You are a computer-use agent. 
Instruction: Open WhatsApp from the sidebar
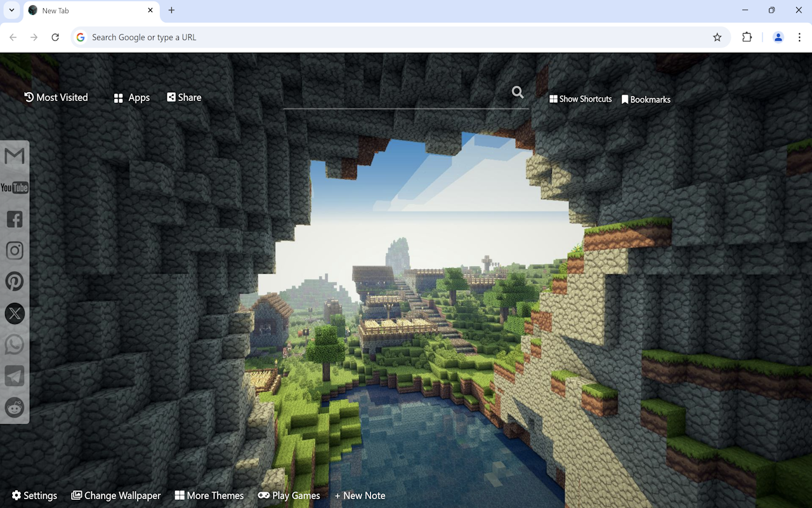tap(14, 344)
